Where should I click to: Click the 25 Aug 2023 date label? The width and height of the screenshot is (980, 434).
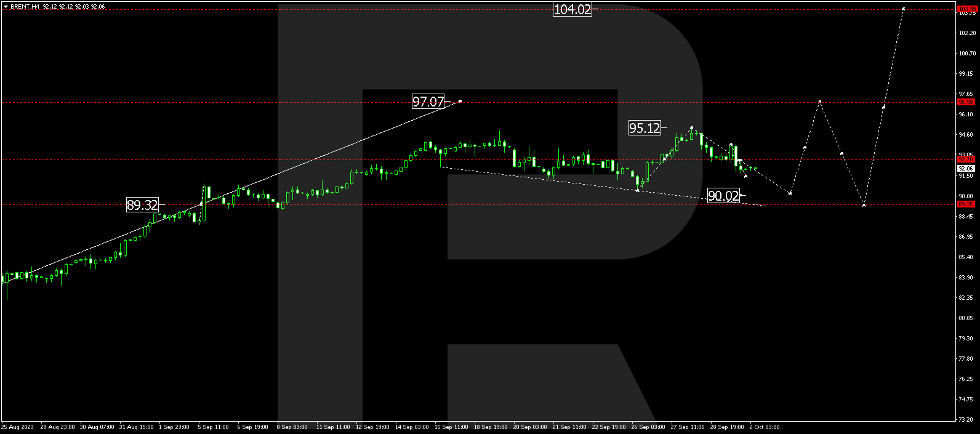tap(18, 427)
